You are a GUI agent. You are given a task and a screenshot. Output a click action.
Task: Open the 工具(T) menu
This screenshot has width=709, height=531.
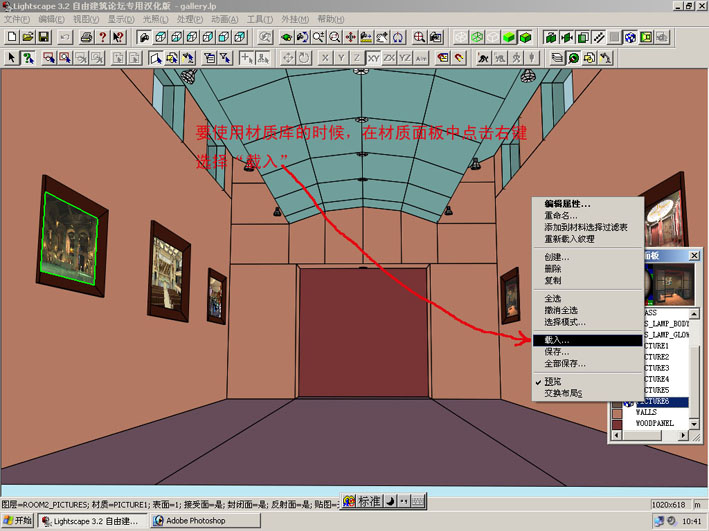pyautogui.click(x=260, y=19)
